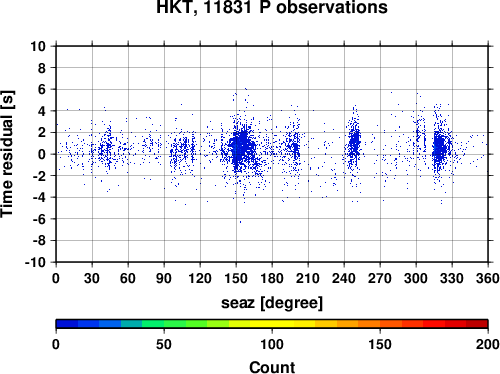Click the colorbar tick label 200
The width and height of the screenshot is (500, 374).
pos(488,344)
